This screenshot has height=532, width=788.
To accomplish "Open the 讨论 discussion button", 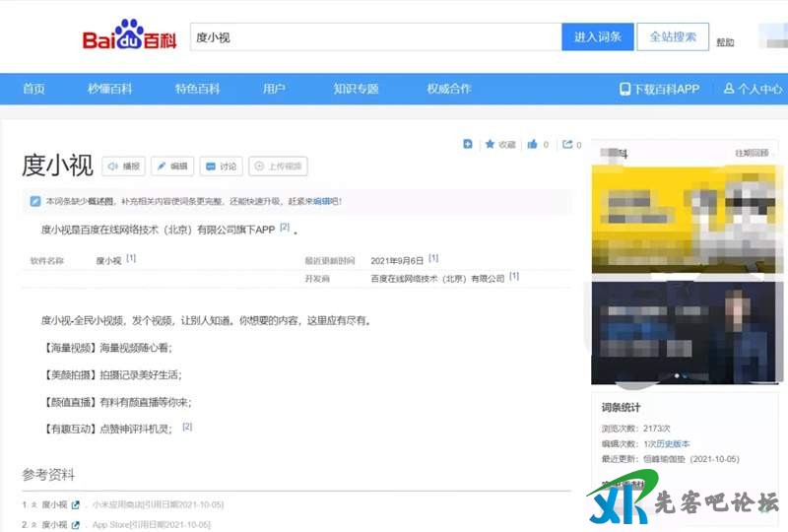I will (221, 166).
